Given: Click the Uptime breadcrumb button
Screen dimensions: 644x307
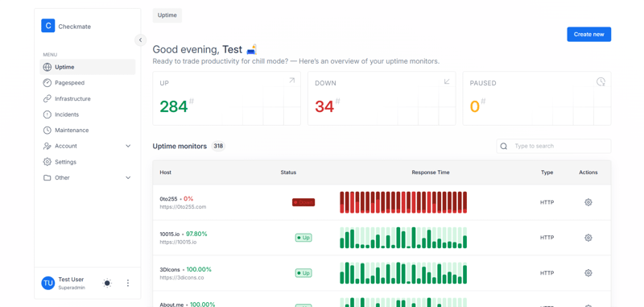Looking at the screenshot, I should [x=167, y=15].
